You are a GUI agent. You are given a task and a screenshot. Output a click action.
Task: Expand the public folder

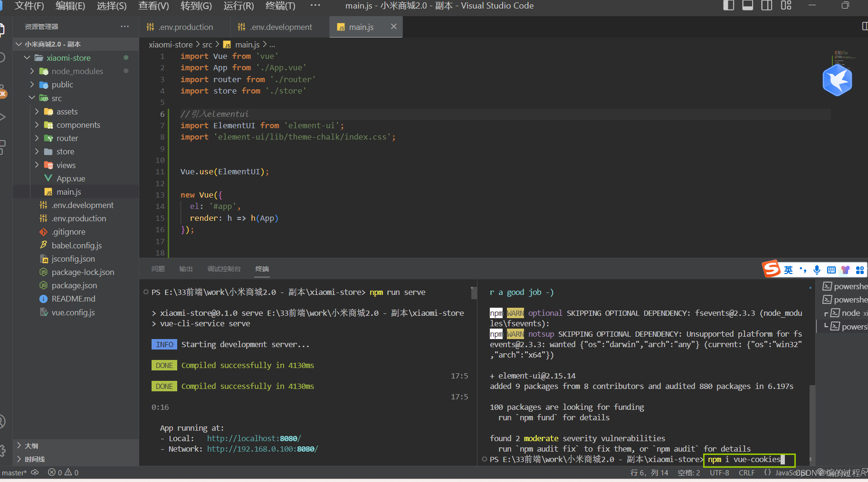(76, 85)
